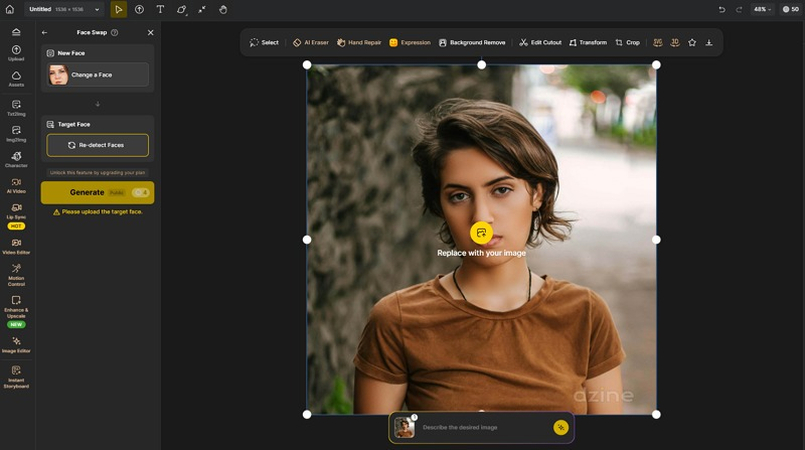Click the Change a Face thumbnail
Viewport: 805px width, 450px height.
coord(59,75)
